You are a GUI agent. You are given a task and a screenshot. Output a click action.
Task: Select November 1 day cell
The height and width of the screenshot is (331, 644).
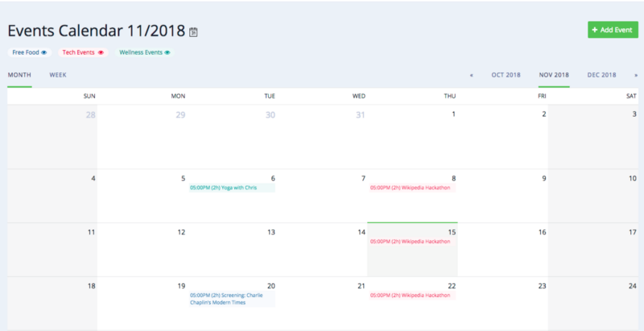click(412, 137)
